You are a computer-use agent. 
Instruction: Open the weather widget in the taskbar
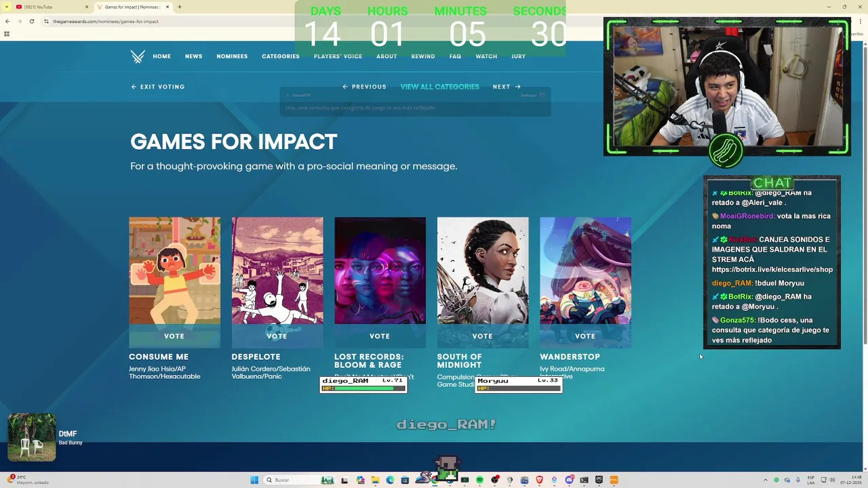(28, 480)
